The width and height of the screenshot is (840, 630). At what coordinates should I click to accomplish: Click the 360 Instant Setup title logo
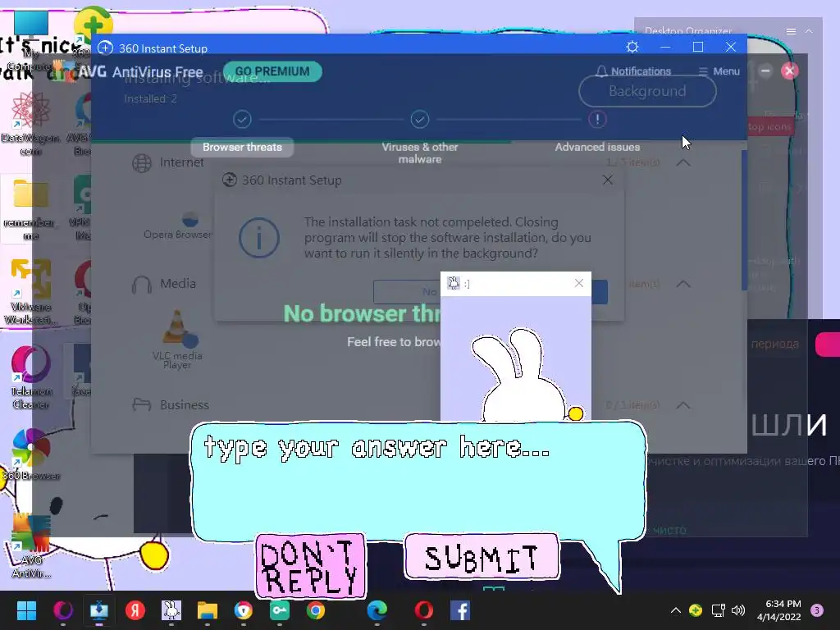[105, 48]
